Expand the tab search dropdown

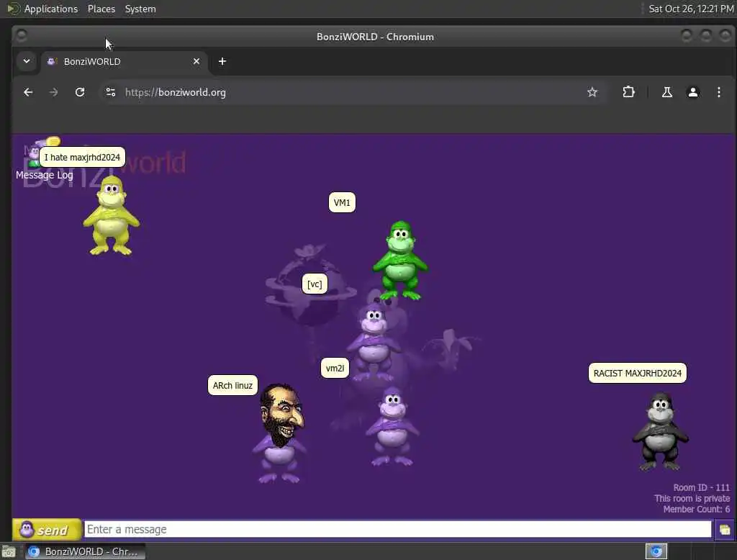[x=27, y=61]
